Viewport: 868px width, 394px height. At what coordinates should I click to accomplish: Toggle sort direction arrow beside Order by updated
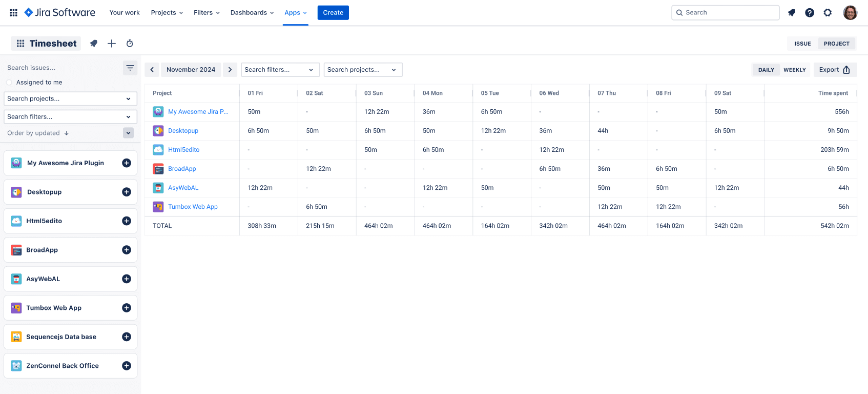(x=67, y=133)
